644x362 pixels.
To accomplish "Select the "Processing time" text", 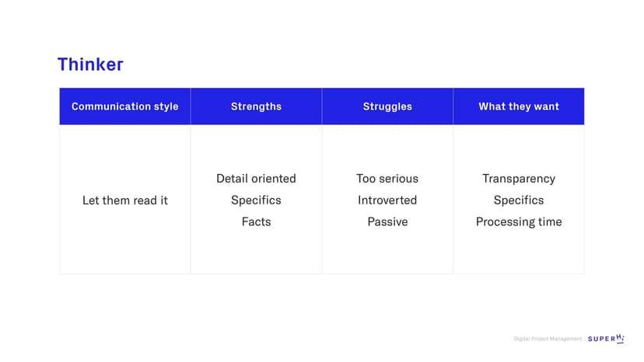I will (519, 222).
